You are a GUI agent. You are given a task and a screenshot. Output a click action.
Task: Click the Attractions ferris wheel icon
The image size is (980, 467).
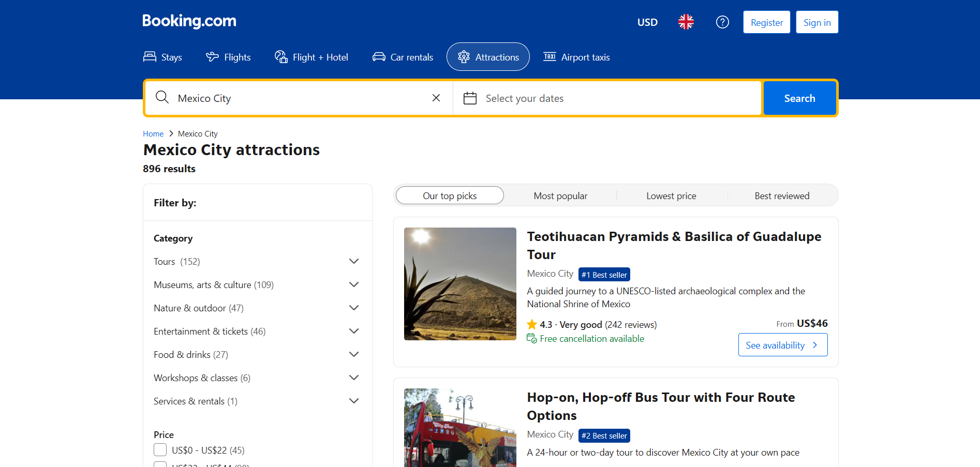[x=464, y=57]
